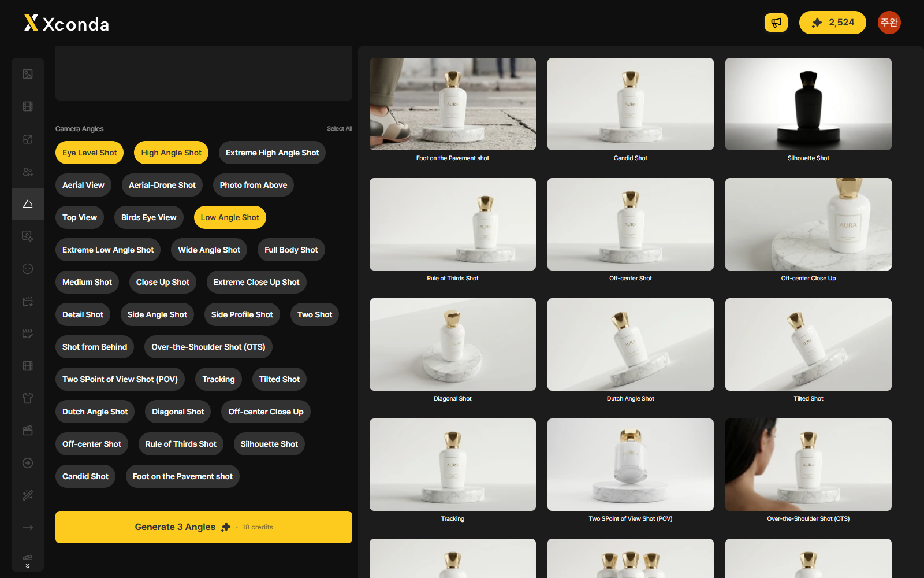Click Generate 3 Angles button
The image size is (924, 578).
point(204,527)
